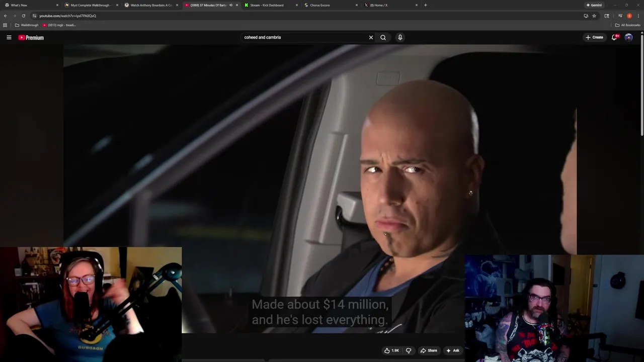644x362 pixels.
Task: Run search with the magnifier button
Action: pyautogui.click(x=383, y=37)
